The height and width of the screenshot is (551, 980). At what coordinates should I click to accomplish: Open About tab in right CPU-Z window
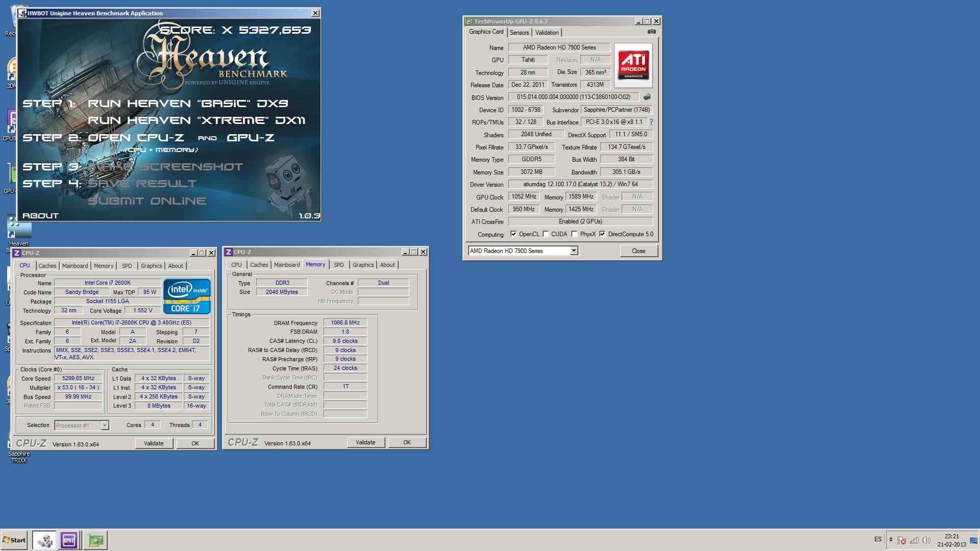click(x=387, y=265)
